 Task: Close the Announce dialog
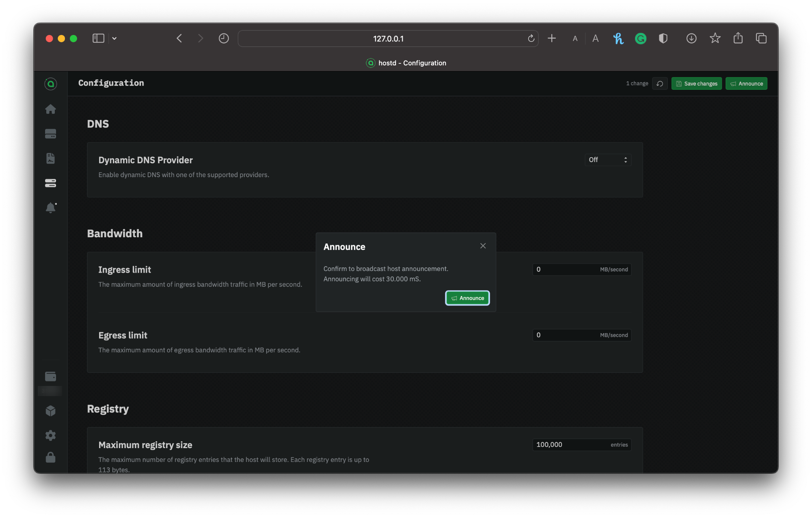(483, 246)
